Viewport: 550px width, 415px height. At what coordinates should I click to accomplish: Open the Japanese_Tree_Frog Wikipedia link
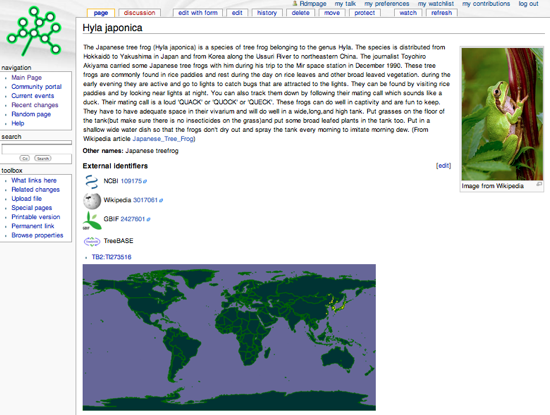[x=163, y=139]
